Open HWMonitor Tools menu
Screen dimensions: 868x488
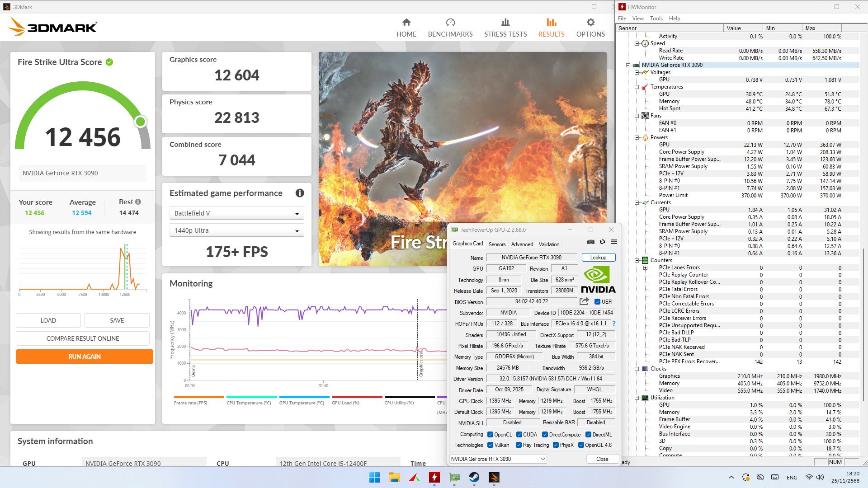[x=656, y=19]
